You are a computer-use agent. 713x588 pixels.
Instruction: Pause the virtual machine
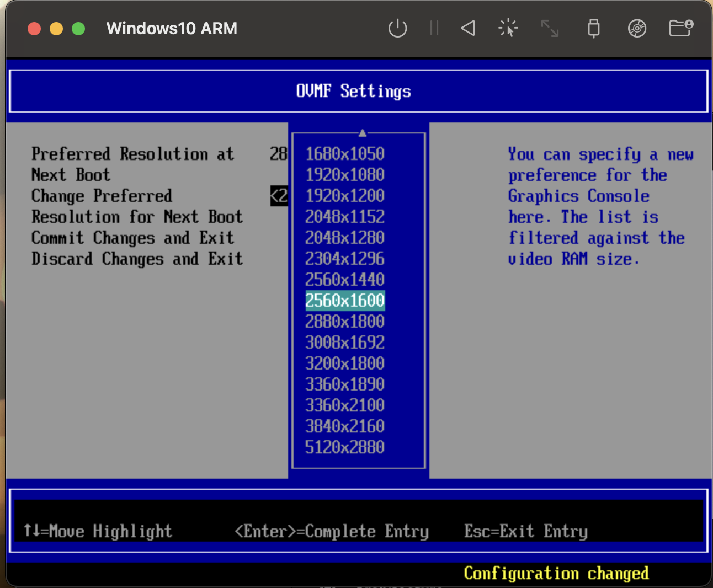pyautogui.click(x=434, y=28)
